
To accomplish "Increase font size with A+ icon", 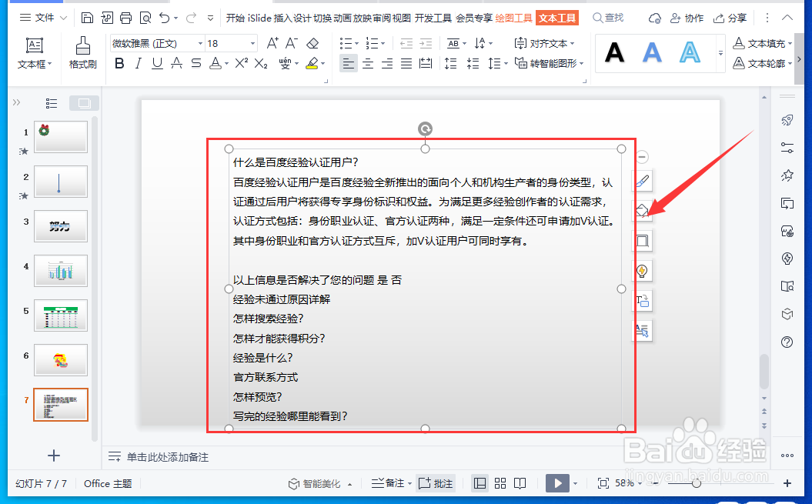I will (x=272, y=43).
